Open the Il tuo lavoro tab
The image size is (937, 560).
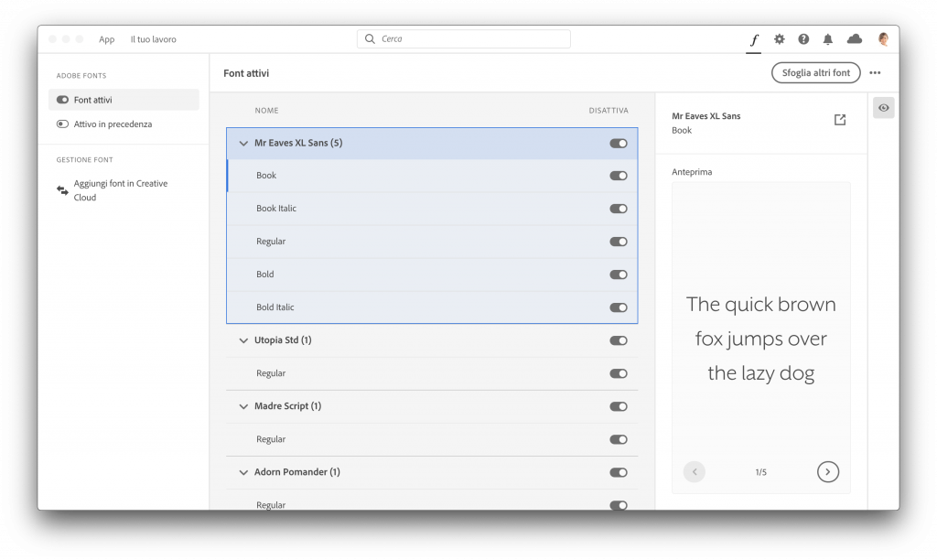point(154,39)
